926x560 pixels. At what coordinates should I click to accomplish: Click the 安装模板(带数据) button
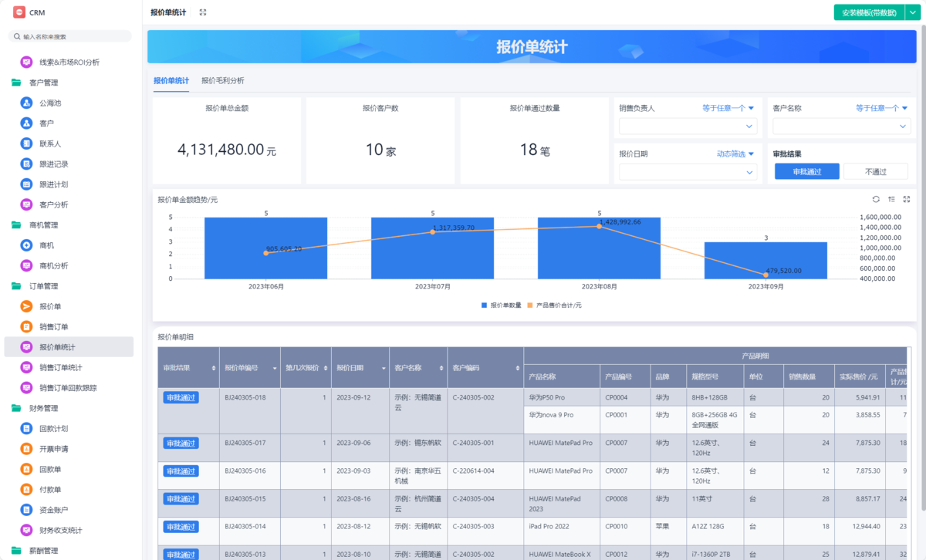[x=869, y=12]
